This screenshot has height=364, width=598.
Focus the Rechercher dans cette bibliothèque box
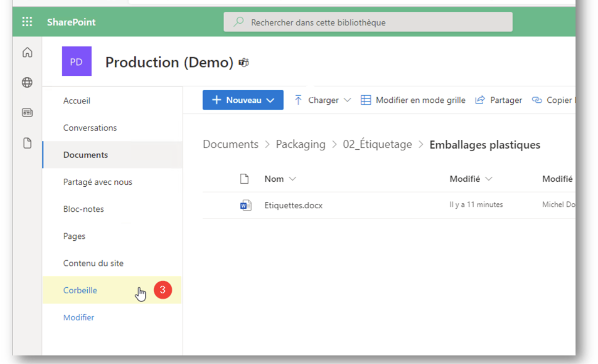368,22
